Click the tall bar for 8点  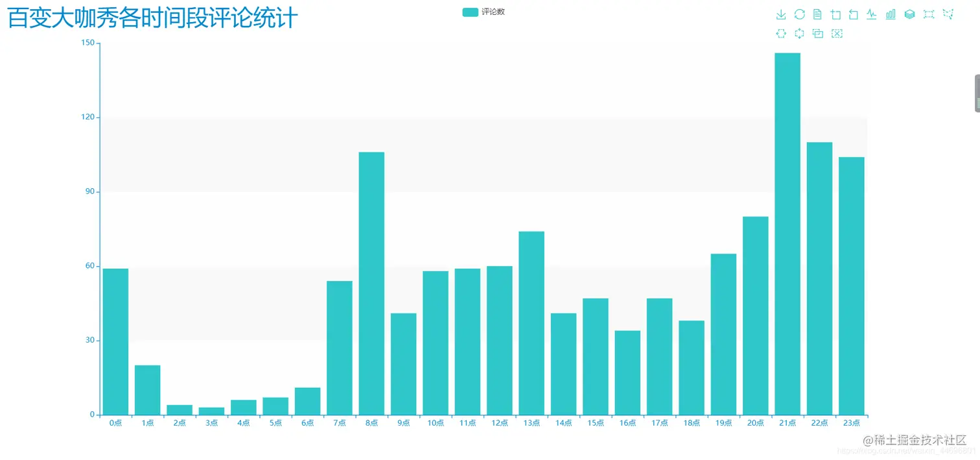coord(371,284)
